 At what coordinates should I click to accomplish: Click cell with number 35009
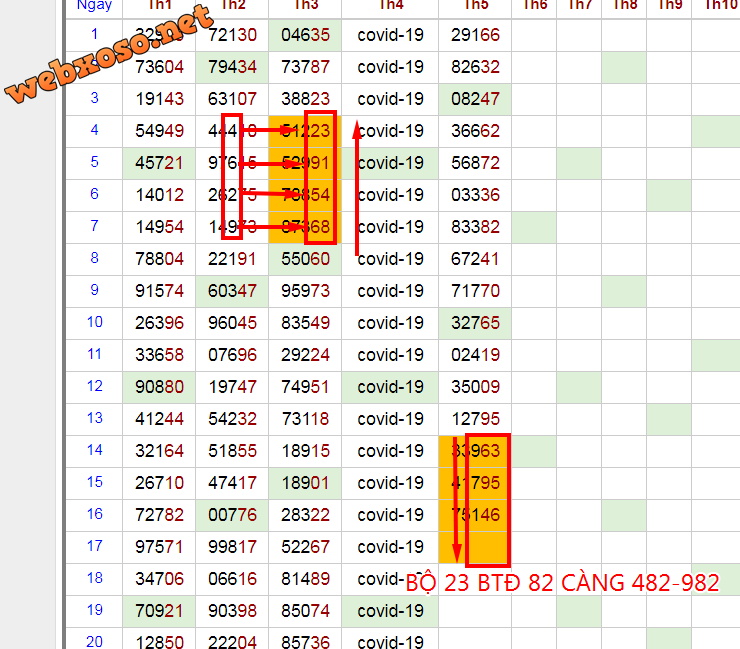[476, 387]
